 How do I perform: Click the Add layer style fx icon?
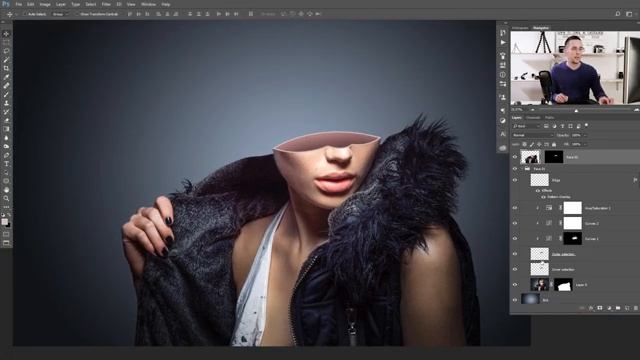pyautogui.click(x=591, y=308)
